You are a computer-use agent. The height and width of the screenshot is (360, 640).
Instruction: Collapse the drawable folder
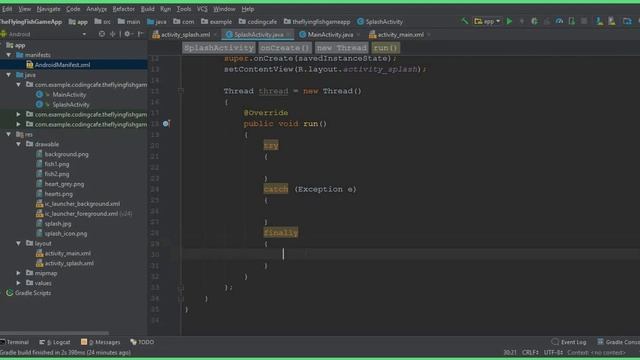tap(18, 144)
